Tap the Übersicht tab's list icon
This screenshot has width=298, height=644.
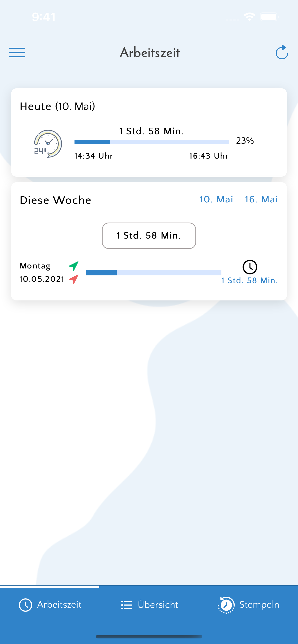coord(126,605)
